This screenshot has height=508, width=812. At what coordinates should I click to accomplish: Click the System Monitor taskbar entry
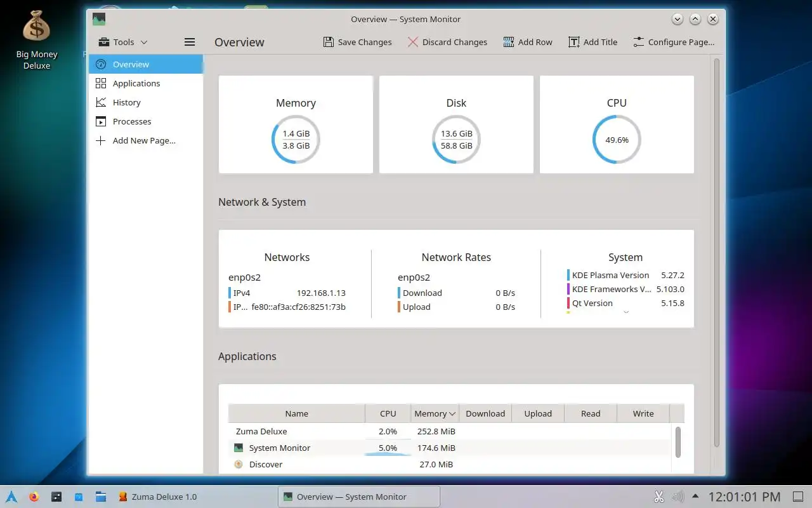(358, 497)
